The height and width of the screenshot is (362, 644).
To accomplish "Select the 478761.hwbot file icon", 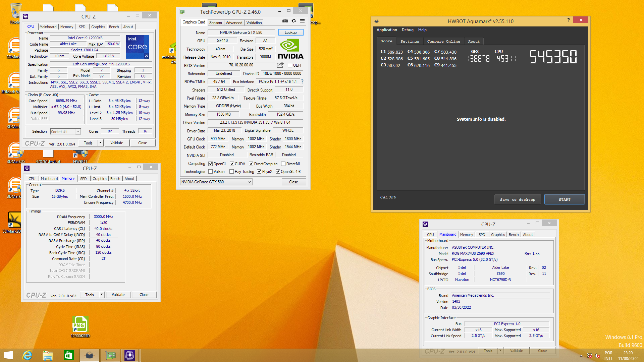I will (48, 156).
